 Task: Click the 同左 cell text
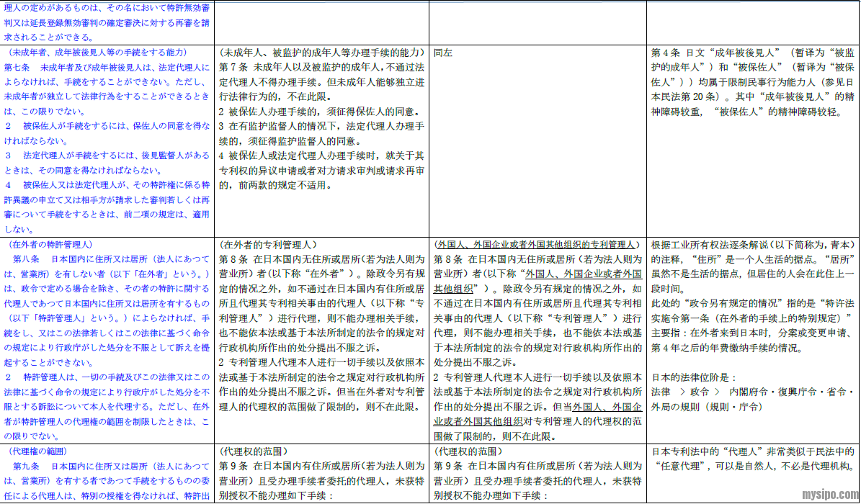pyautogui.click(x=443, y=53)
